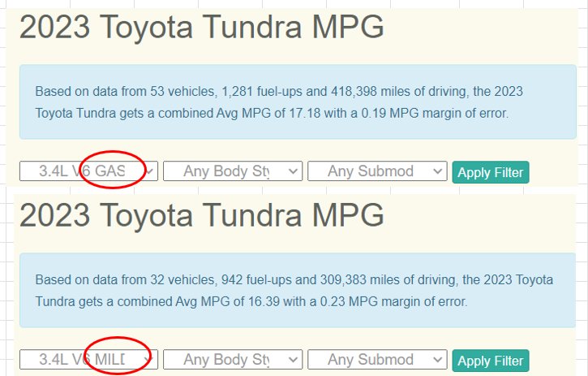Open the top Any Submodel dropdown
The image size is (588, 376).
[x=377, y=171]
